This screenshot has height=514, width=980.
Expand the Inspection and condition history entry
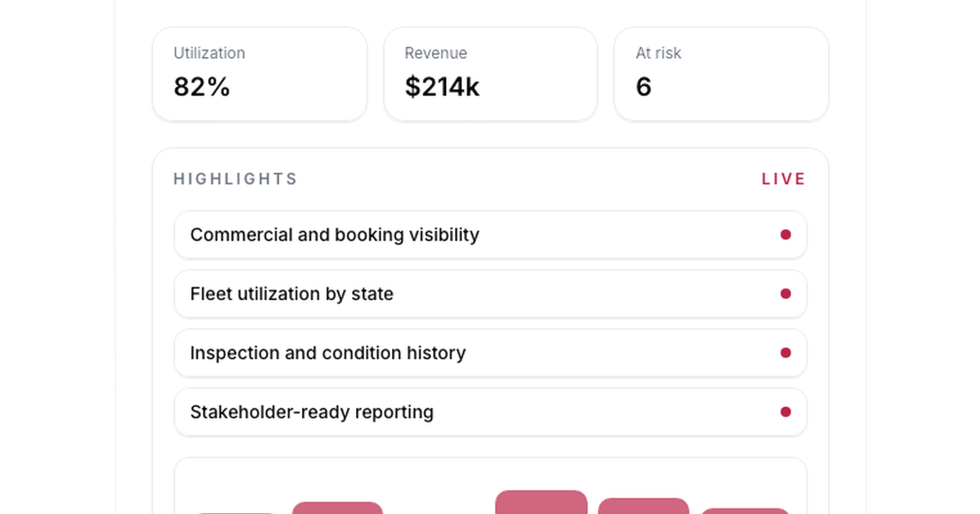coord(490,352)
